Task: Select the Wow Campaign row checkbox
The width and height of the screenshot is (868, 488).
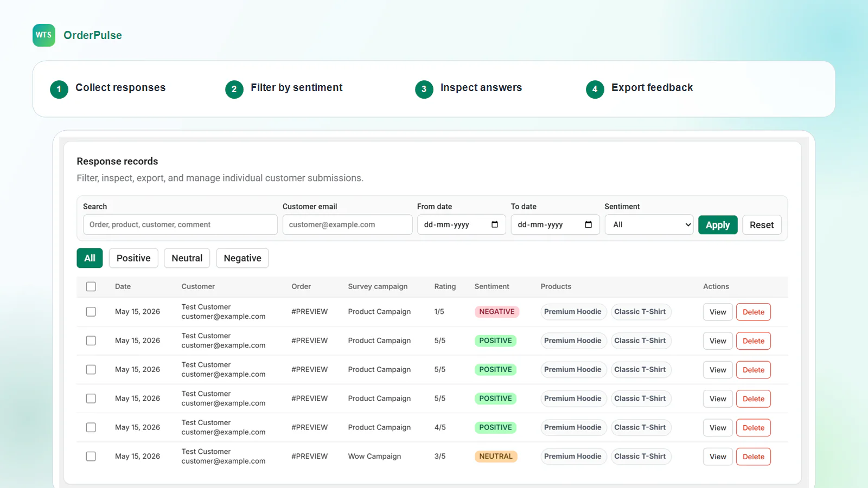Action: 91,457
